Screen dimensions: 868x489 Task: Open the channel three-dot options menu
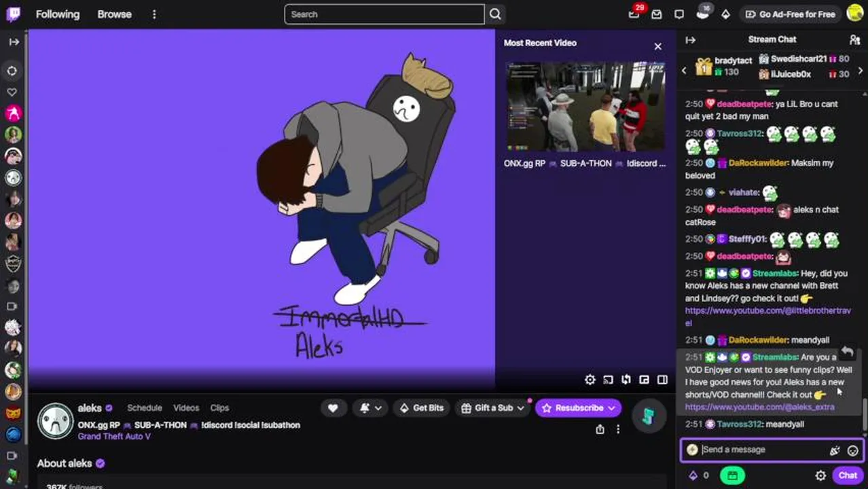point(618,429)
